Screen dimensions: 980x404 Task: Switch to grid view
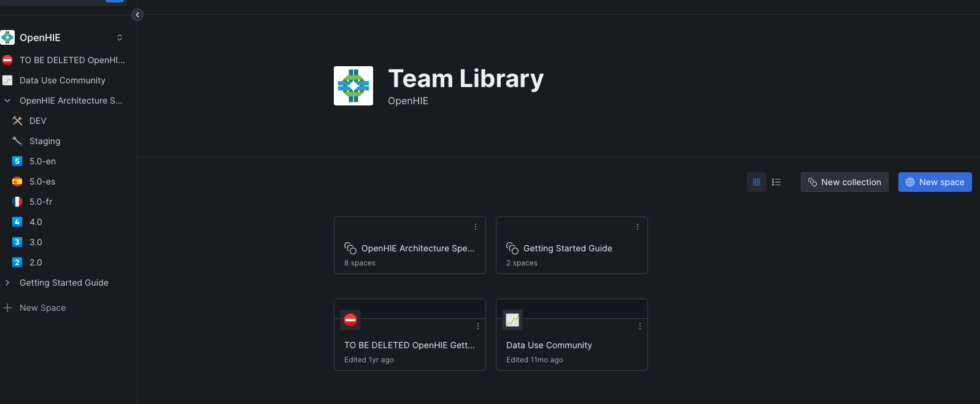pos(757,182)
